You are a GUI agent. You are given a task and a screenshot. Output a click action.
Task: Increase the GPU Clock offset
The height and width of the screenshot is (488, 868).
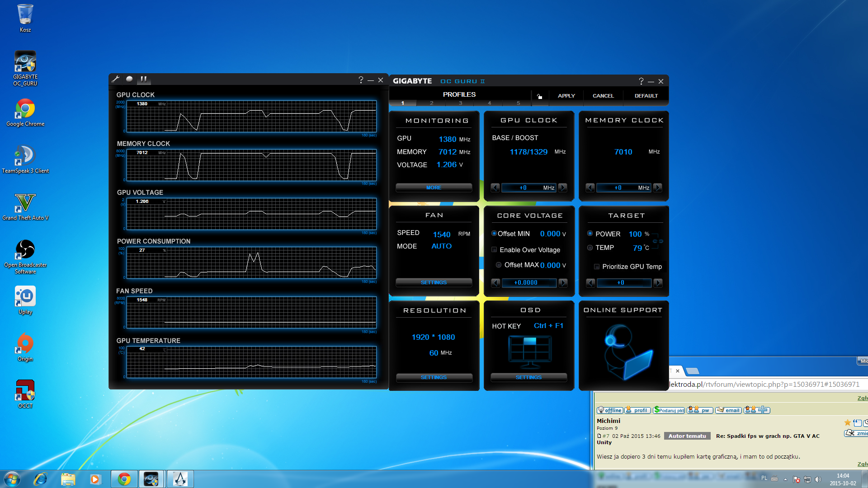click(563, 188)
